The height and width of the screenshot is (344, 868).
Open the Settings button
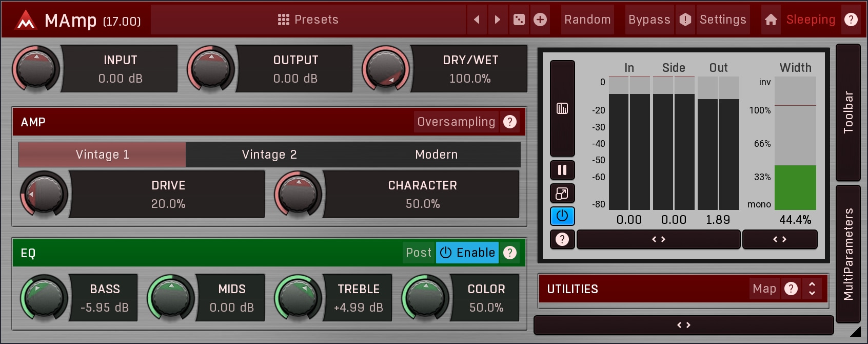point(722,20)
